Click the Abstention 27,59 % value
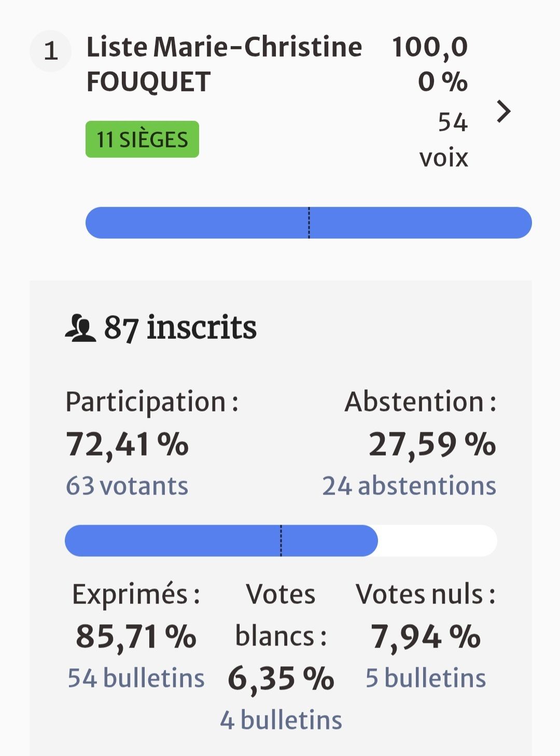Image resolution: width=560 pixels, height=756 pixels. (432, 445)
